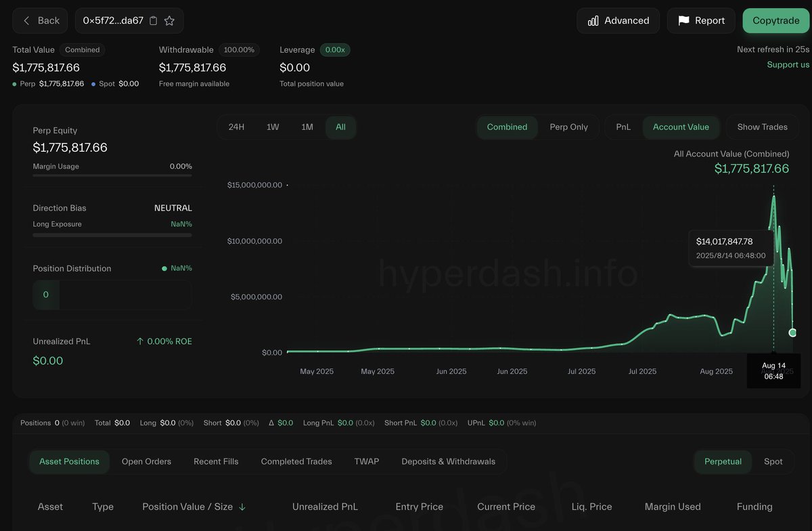Click the Back arrow button

[x=41, y=21]
